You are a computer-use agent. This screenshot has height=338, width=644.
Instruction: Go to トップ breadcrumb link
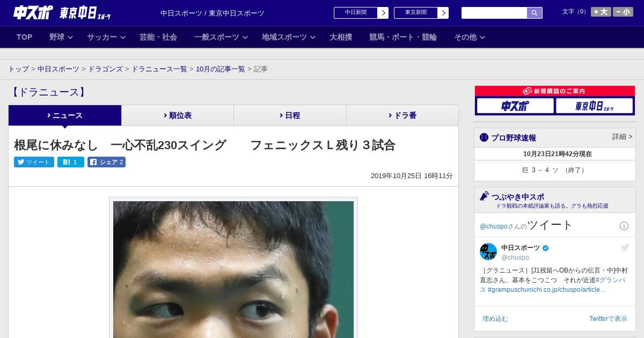[x=18, y=69]
